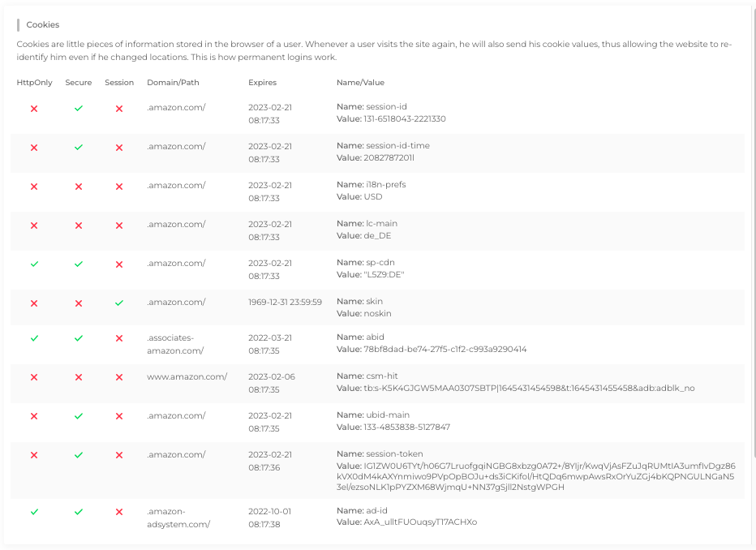
Task: Click the Session green check for skin cookie
Action: [119, 303]
